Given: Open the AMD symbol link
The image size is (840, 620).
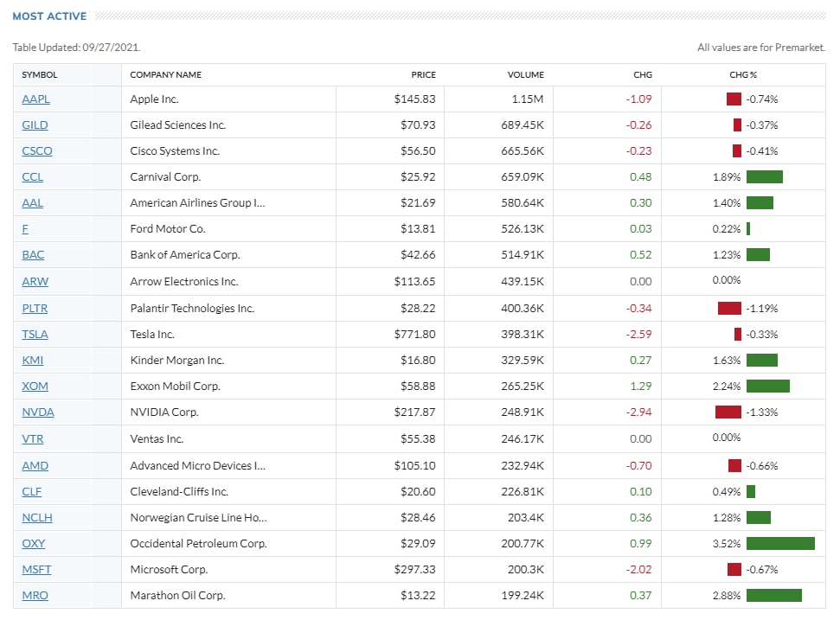Looking at the screenshot, I should (35, 466).
